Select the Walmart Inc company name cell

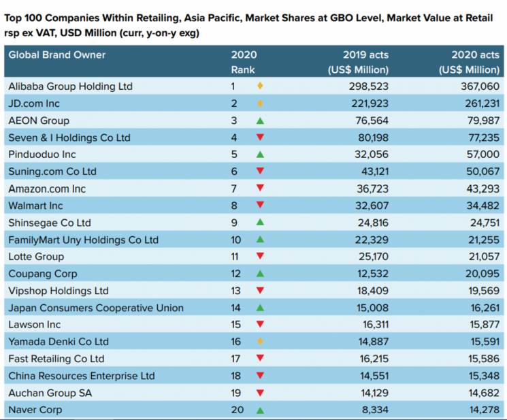(35, 206)
